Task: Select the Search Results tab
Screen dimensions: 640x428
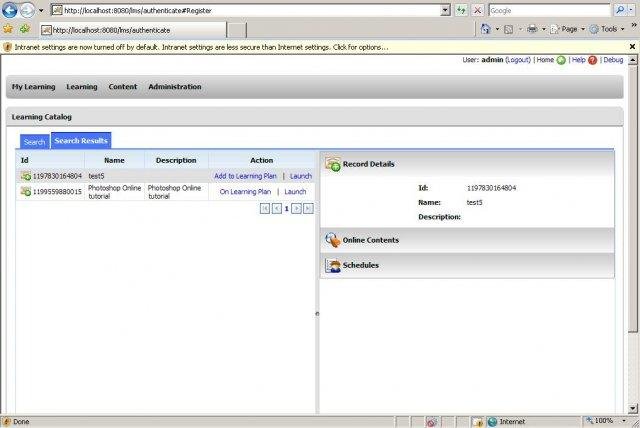Action: (81, 141)
